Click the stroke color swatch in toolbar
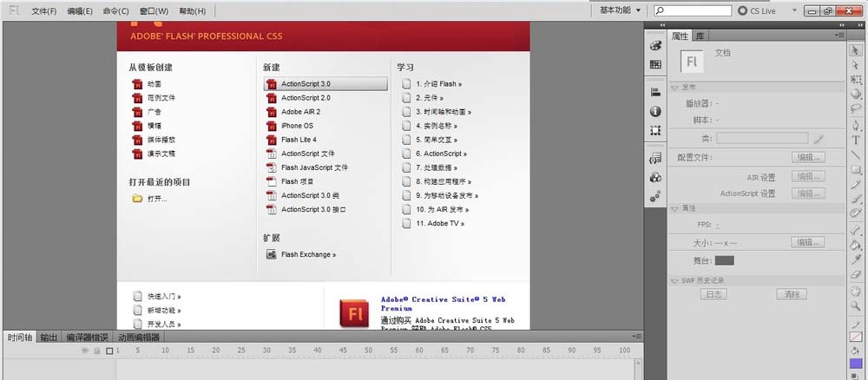Screen dimensions: 868x380 [x=856, y=337]
